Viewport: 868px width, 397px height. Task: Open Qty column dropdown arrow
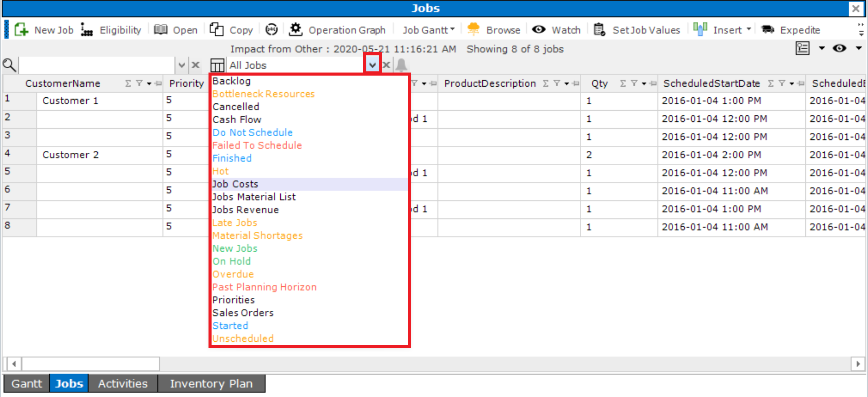644,84
